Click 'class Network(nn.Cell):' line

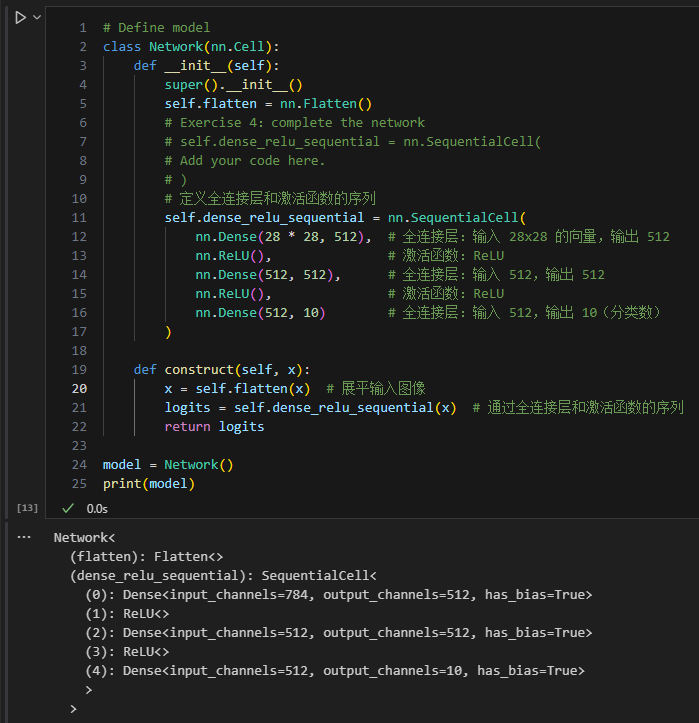pos(191,47)
